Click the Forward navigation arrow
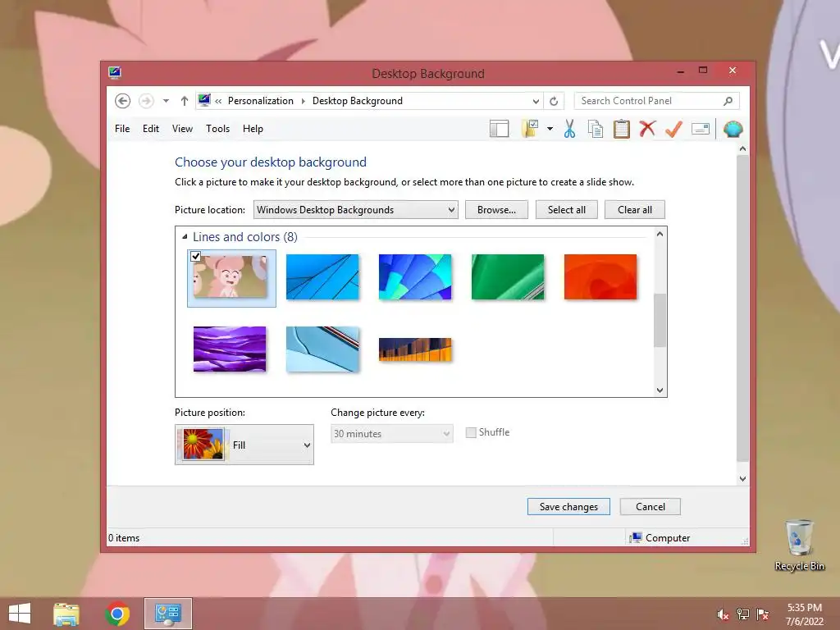The height and width of the screenshot is (630, 840). click(x=146, y=101)
